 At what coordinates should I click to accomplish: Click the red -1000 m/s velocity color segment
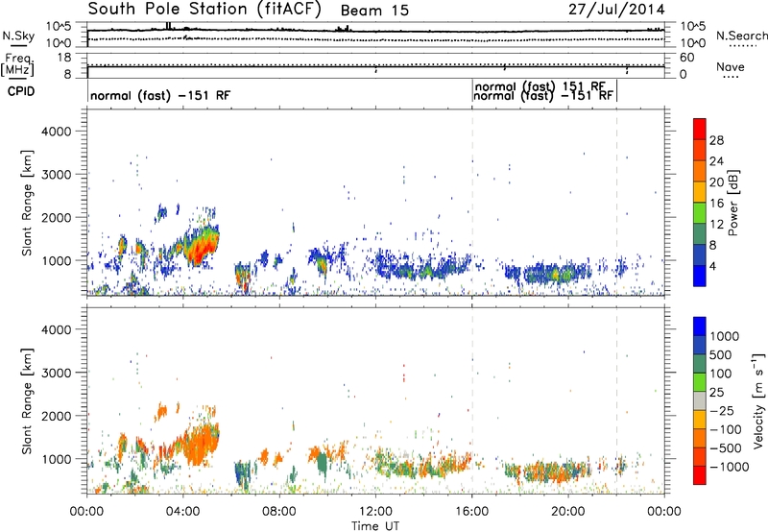point(700,475)
